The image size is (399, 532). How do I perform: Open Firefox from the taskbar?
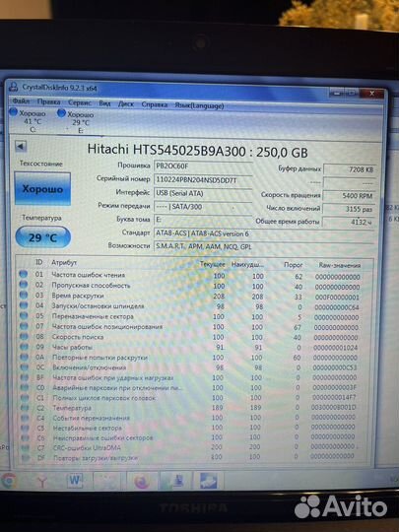142,481
